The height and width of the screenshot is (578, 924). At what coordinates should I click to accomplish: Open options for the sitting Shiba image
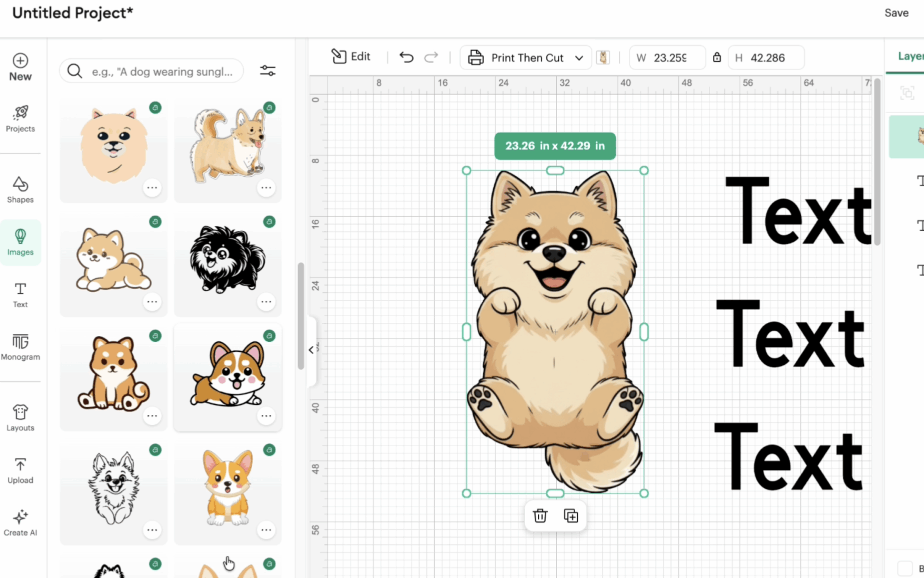[x=152, y=415]
